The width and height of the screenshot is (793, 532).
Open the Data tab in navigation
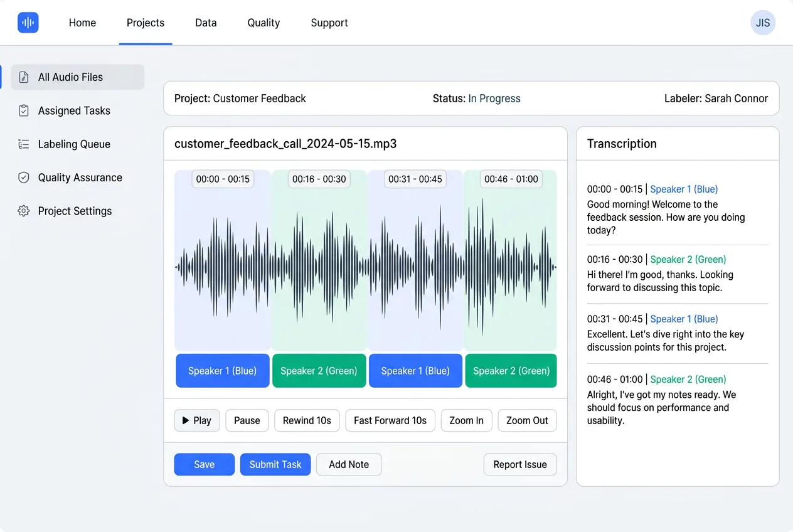(x=206, y=23)
